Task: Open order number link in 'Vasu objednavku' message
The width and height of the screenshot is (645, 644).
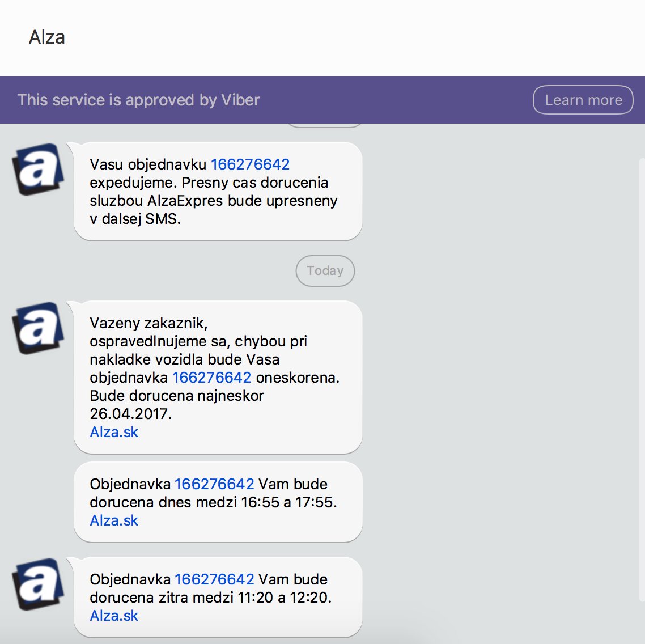Action: 250,164
